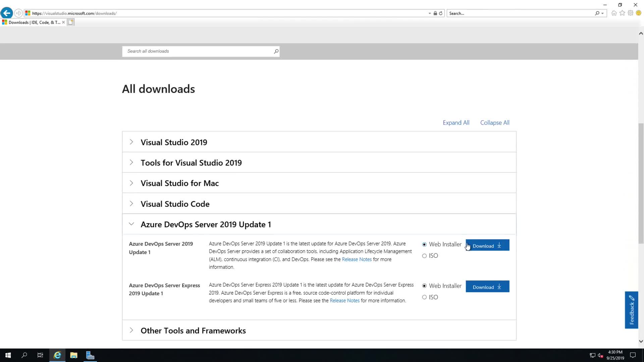Download Azure DevOps Server Express 2019
The width and height of the screenshot is (644, 362).
487,287
